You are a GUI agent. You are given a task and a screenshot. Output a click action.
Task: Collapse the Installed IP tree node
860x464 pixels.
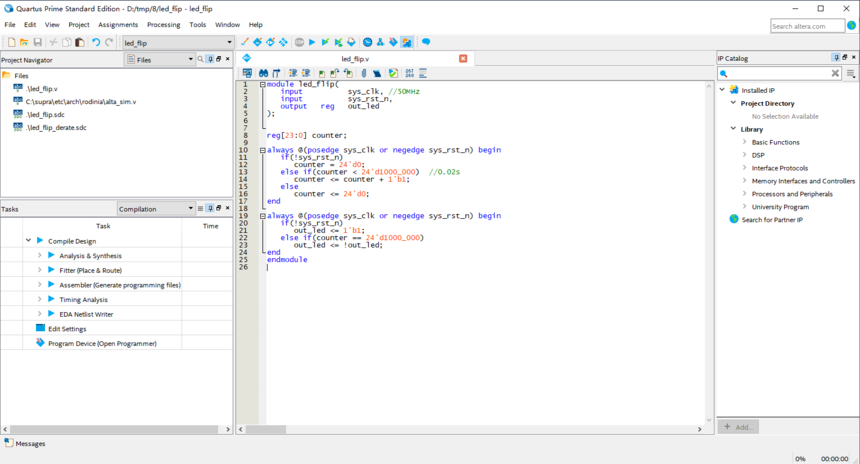coord(722,89)
